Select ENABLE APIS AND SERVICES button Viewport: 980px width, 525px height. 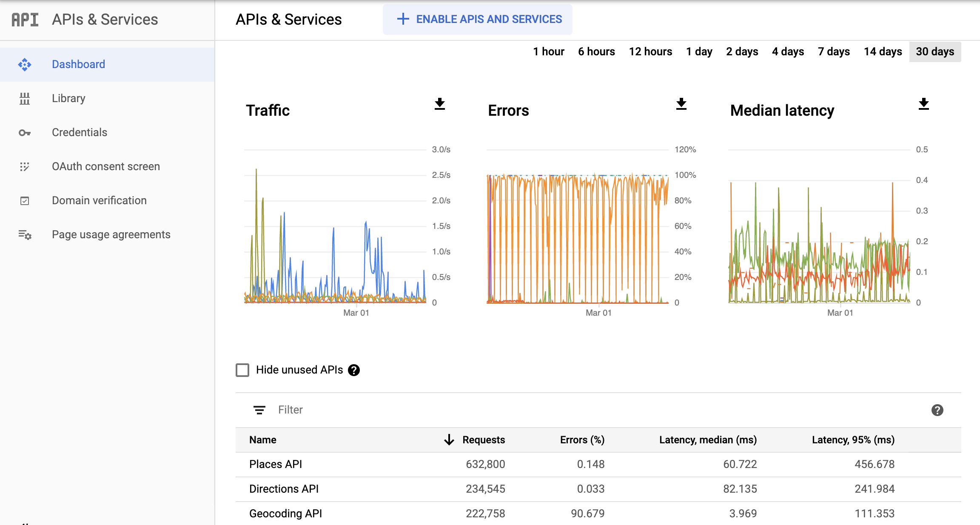478,19
